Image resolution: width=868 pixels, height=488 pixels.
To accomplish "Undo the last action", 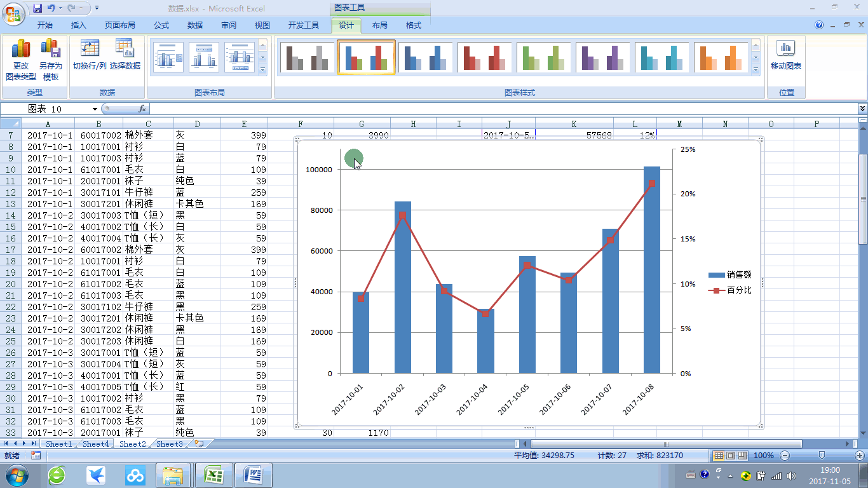I will click(51, 8).
